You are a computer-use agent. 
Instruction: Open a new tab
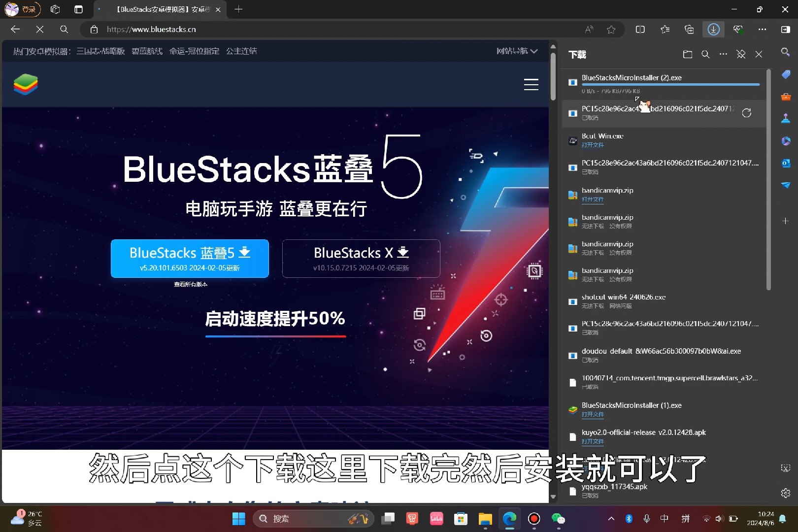238,9
